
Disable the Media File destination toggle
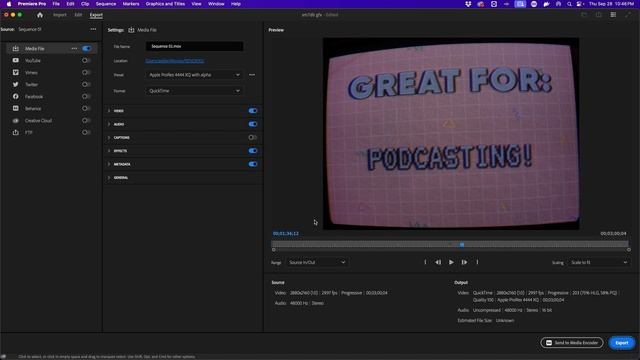point(87,49)
